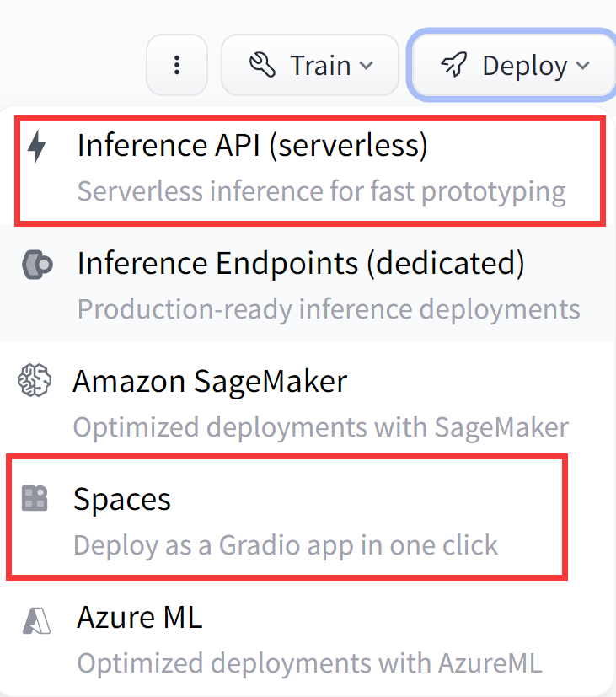Image resolution: width=616 pixels, height=697 pixels.
Task: Click the Amazon SageMaker brain icon
Action: [35, 382]
